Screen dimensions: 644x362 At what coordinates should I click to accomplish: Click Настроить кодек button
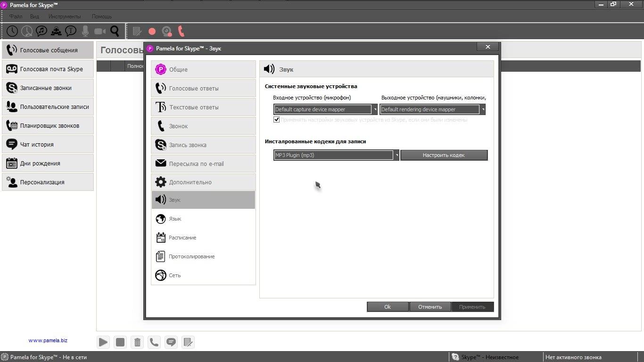pos(444,155)
